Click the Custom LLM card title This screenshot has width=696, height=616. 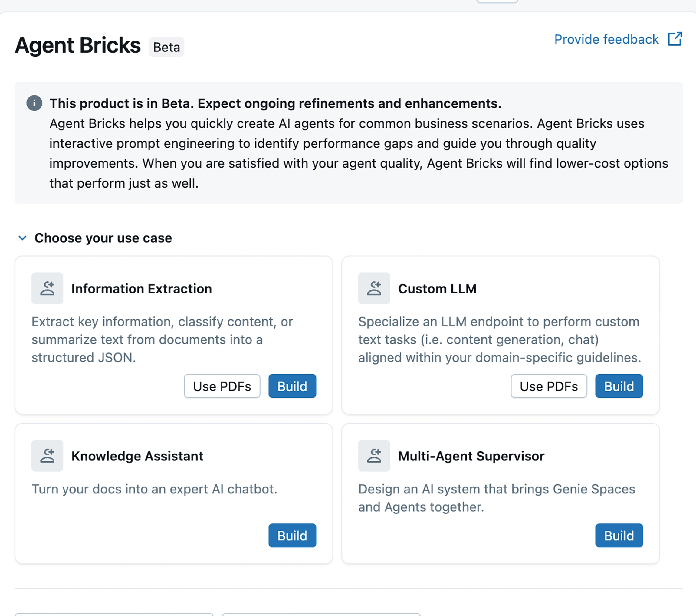tap(437, 289)
